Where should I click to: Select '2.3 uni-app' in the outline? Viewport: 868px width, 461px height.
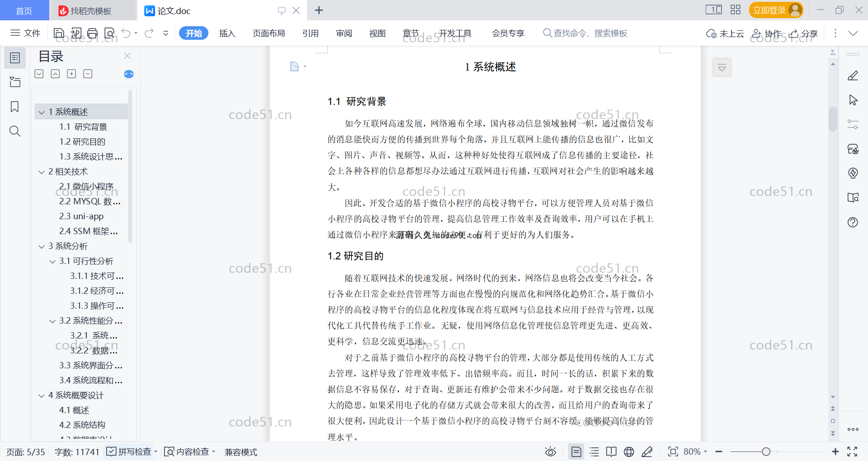click(81, 216)
